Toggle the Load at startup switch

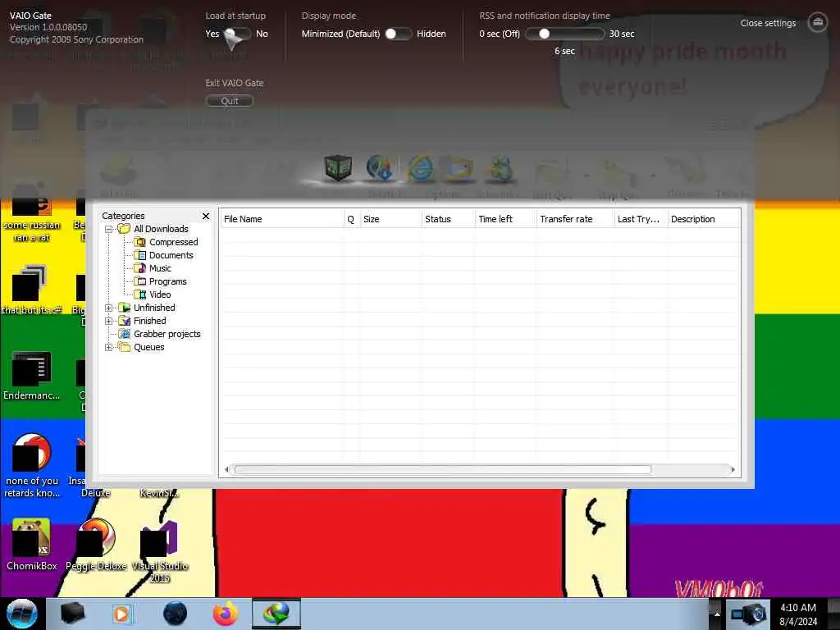238,34
